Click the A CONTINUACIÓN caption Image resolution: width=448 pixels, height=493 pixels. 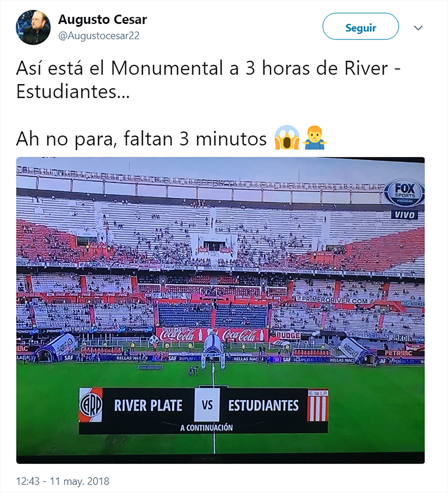pos(206,428)
